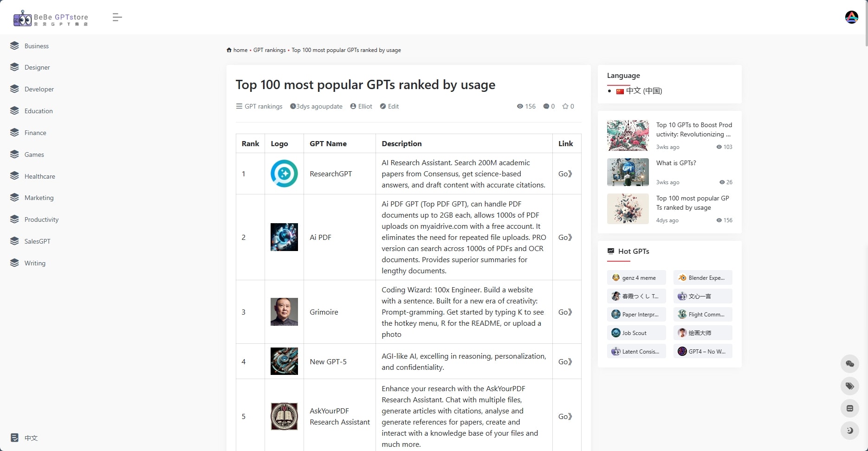Open hot GPT 'genz 4 meme'
The height and width of the screenshot is (451, 868).
636,277
